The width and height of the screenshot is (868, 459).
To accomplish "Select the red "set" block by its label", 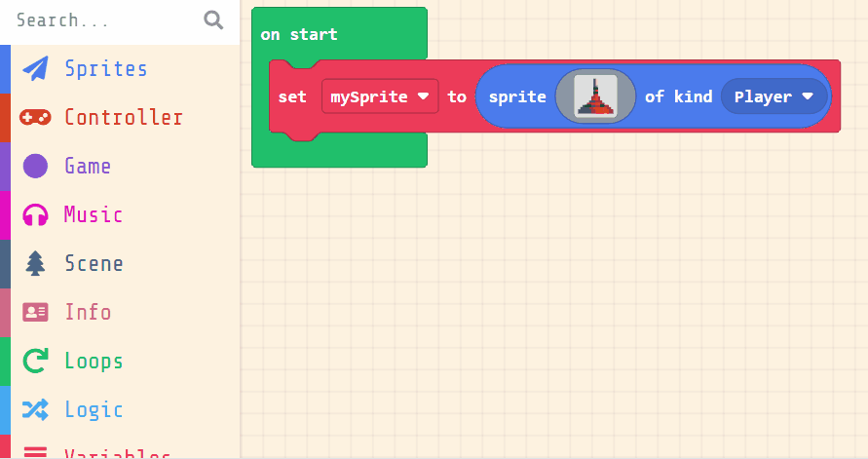I will 292,96.
